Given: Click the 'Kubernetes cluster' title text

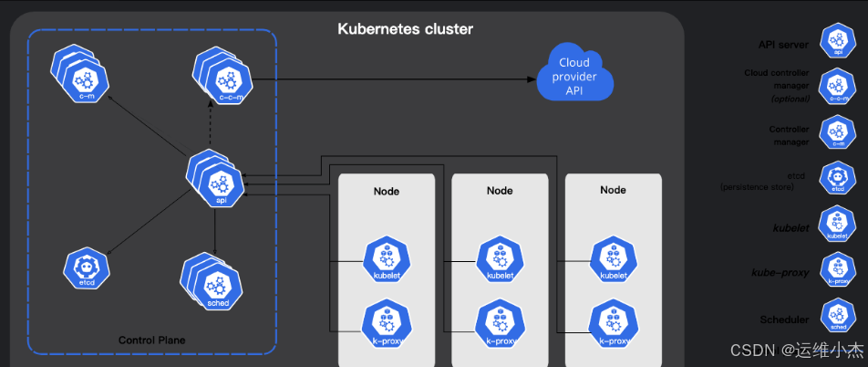Looking at the screenshot, I should click(x=405, y=29).
